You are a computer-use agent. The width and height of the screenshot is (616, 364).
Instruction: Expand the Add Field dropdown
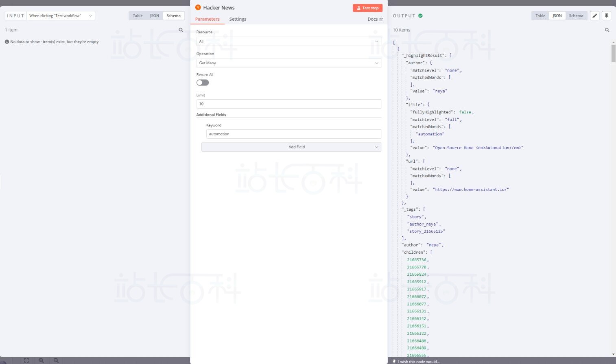(291, 147)
